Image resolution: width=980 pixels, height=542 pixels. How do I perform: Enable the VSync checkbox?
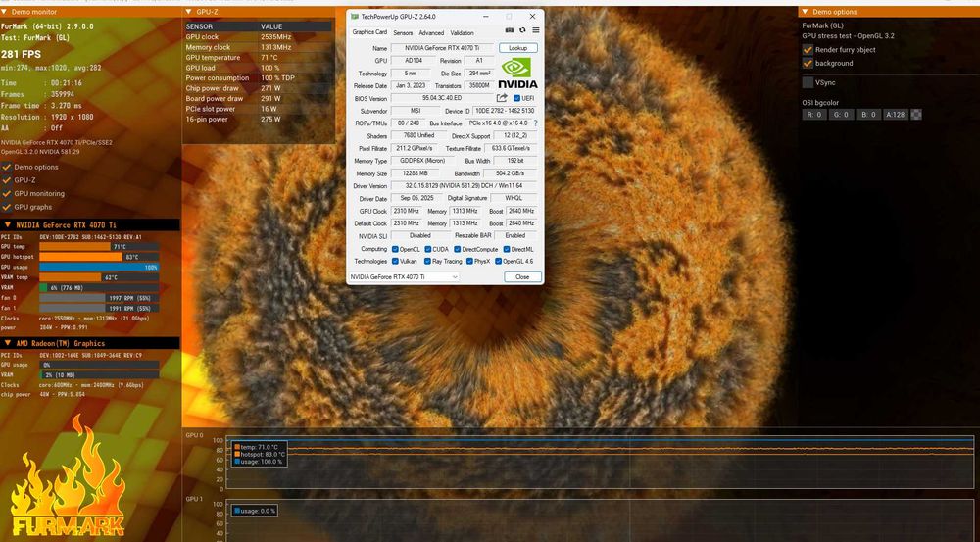point(808,83)
